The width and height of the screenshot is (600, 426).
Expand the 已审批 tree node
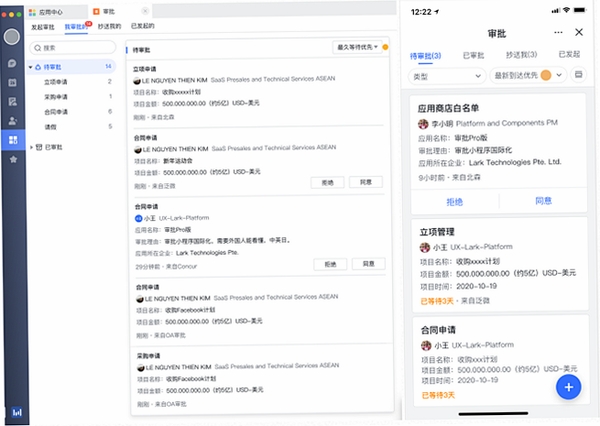point(31,147)
